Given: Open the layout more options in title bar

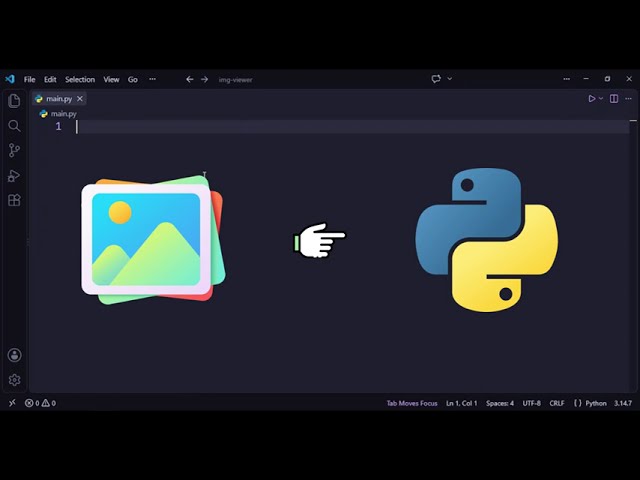Looking at the screenshot, I should pos(567,79).
